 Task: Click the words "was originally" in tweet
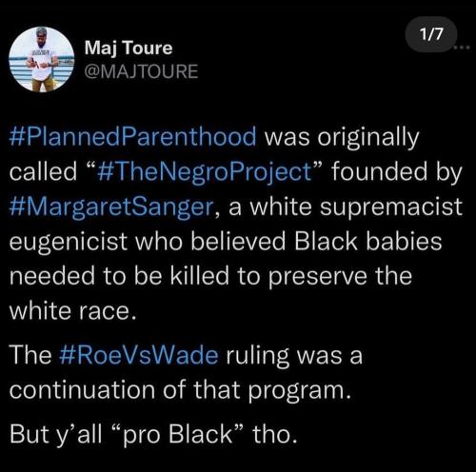click(342, 138)
